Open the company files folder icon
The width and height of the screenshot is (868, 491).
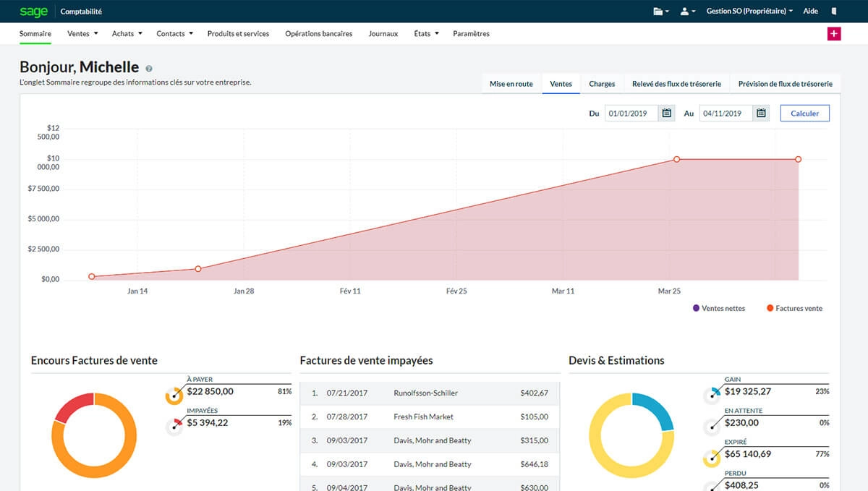tap(659, 11)
